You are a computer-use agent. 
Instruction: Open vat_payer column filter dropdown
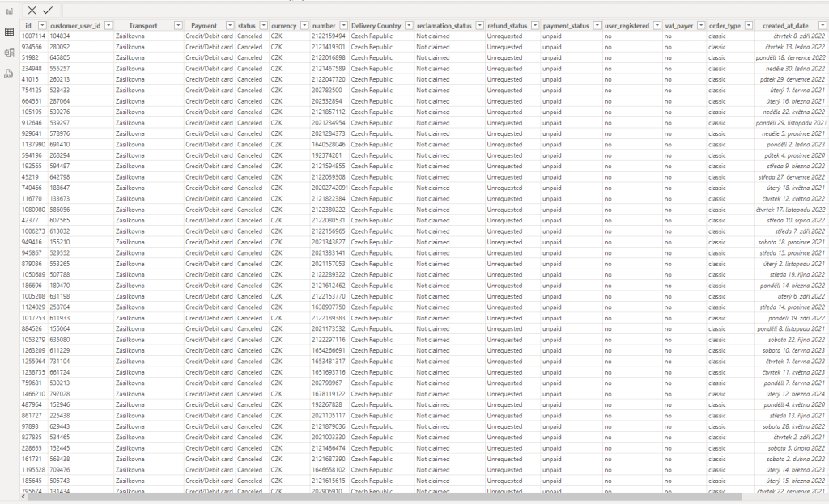point(700,26)
